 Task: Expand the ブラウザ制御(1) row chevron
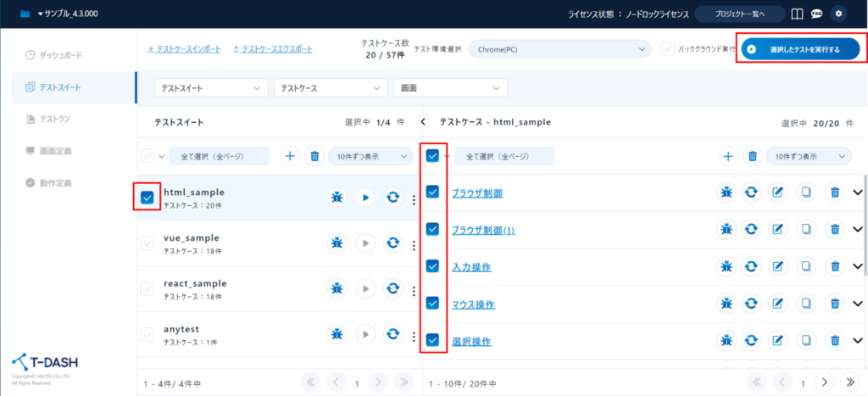coord(858,230)
